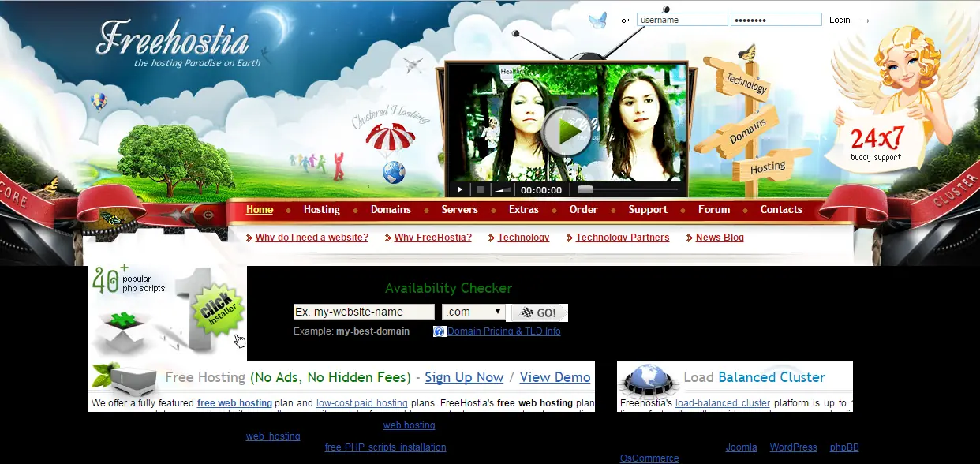This screenshot has height=464, width=980.
Task: Open the Order menu item
Action: pyautogui.click(x=584, y=210)
